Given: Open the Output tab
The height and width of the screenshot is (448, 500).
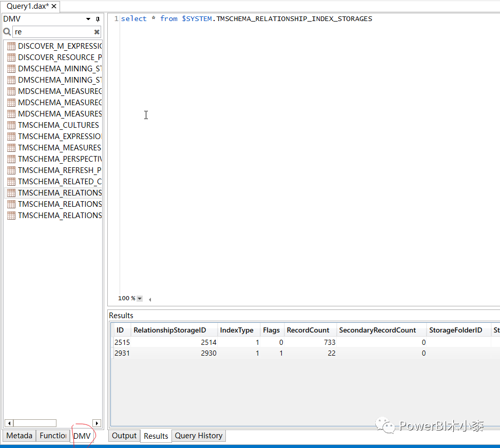Looking at the screenshot, I should click(x=124, y=436).
